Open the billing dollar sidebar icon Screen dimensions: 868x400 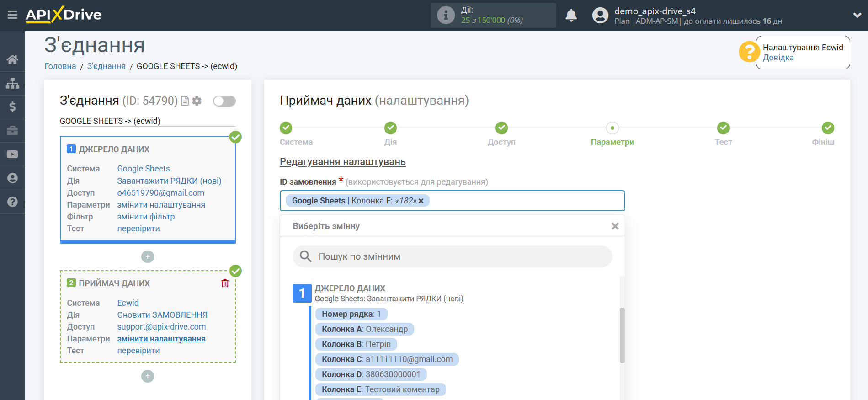(12, 107)
